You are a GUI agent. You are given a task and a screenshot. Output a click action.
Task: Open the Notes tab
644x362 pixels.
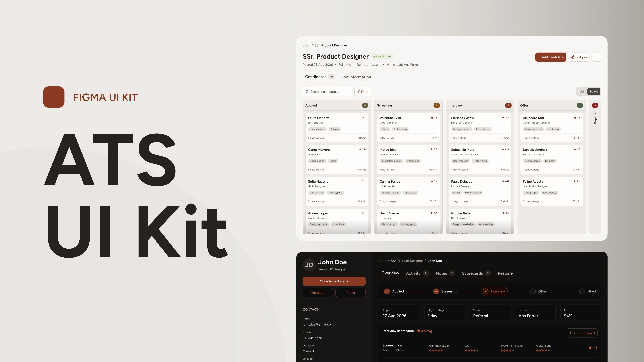coord(445,273)
